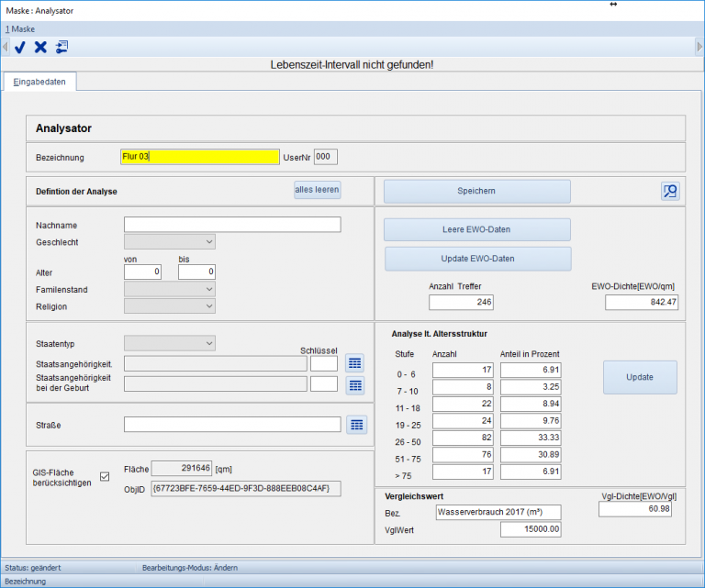Confirm with the blue checkmark icon
The width and height of the screenshot is (705, 588).
(20, 47)
